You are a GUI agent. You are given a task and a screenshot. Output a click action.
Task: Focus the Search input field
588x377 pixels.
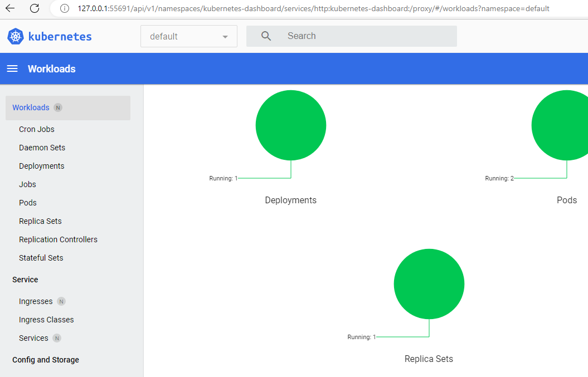pos(351,36)
